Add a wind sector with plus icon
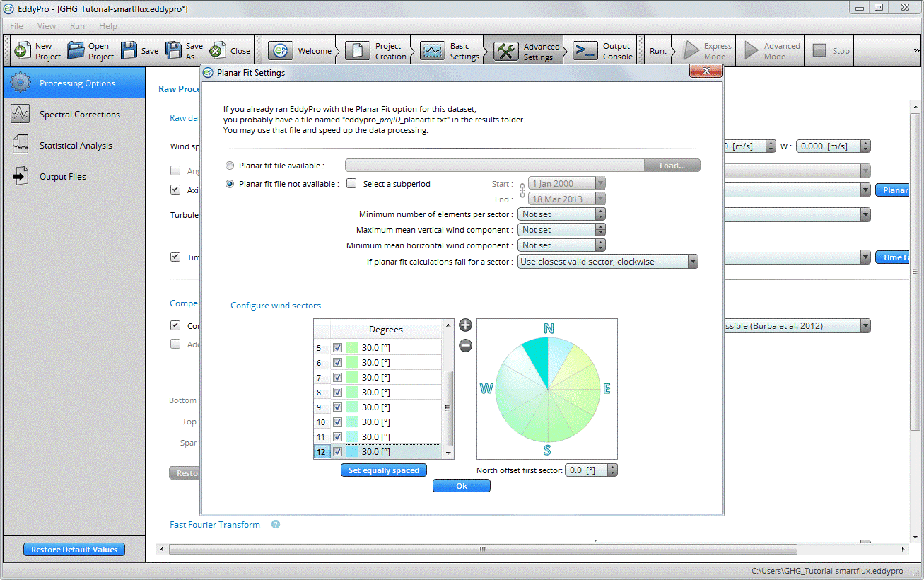924x580 pixels. [x=465, y=325]
